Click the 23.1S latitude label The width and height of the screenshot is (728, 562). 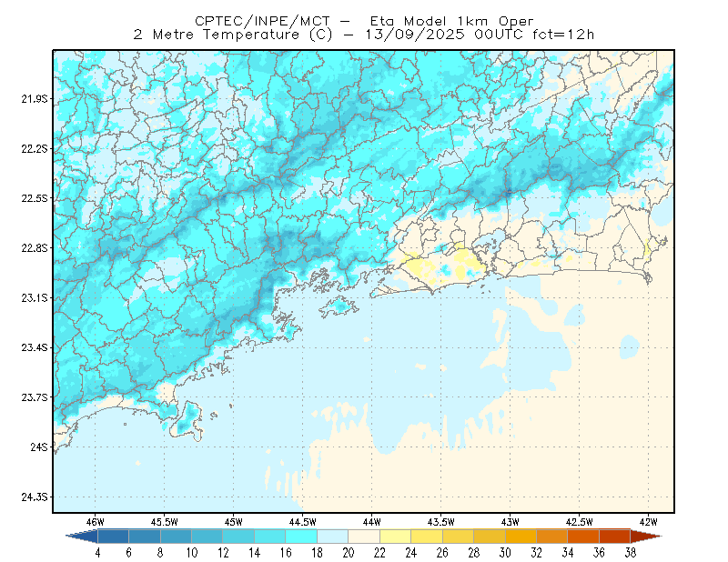point(35,297)
